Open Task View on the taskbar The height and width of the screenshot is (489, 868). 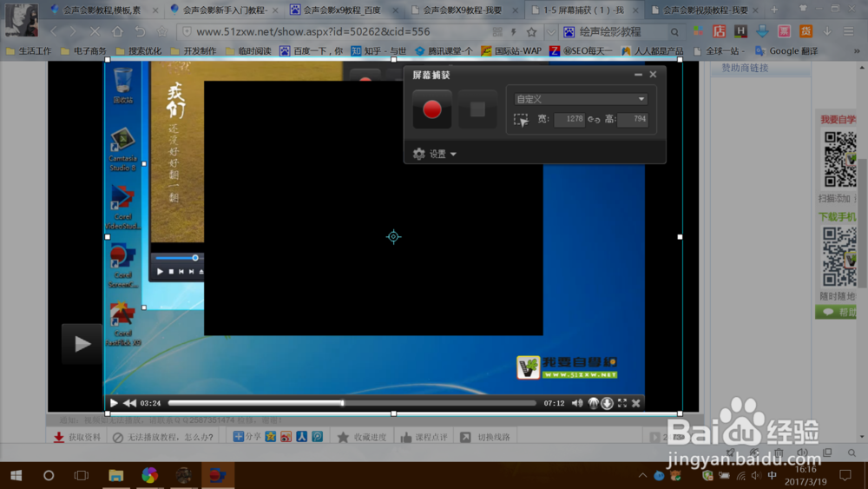pyautogui.click(x=82, y=475)
